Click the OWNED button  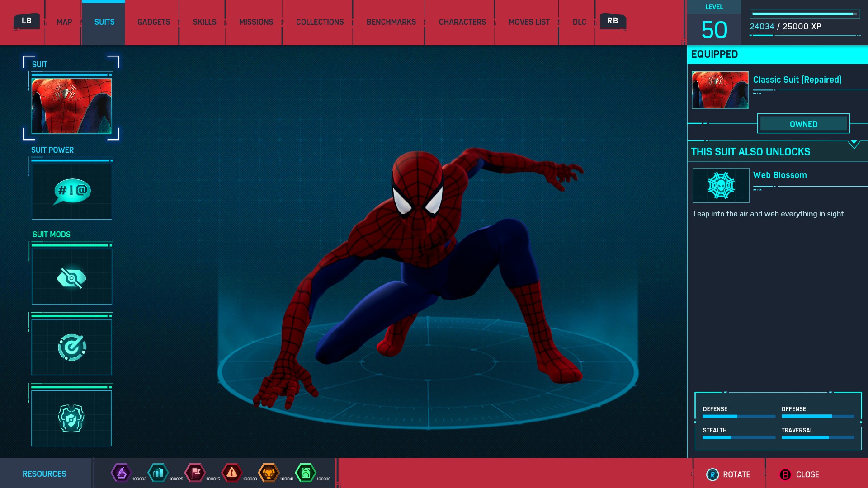tap(803, 124)
